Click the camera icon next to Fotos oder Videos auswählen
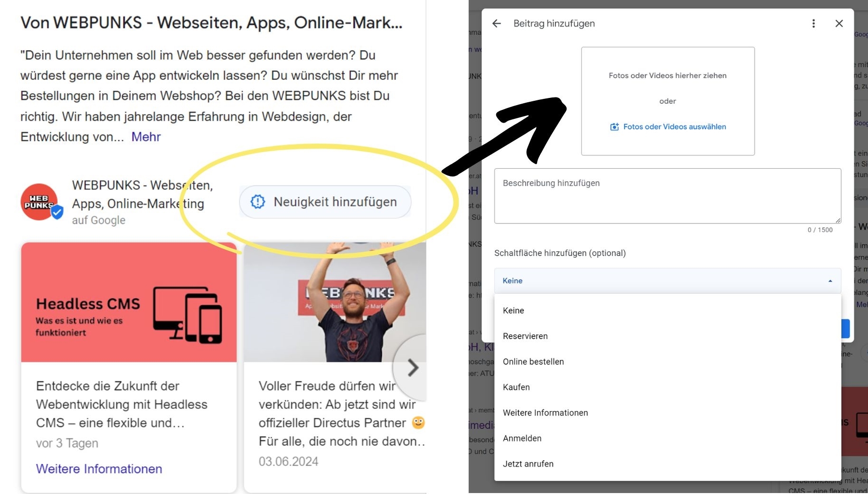Viewport: 868px width, 494px height. tap(614, 127)
